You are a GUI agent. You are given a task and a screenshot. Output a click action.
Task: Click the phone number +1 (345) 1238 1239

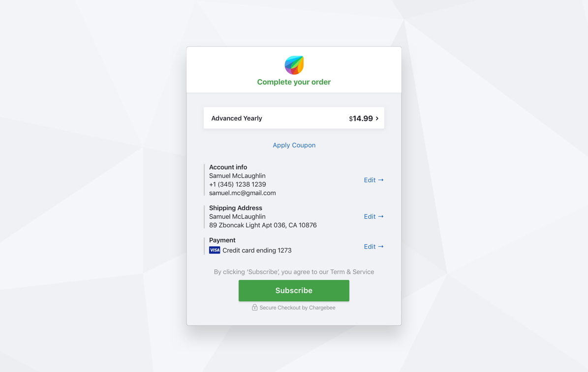(x=237, y=184)
